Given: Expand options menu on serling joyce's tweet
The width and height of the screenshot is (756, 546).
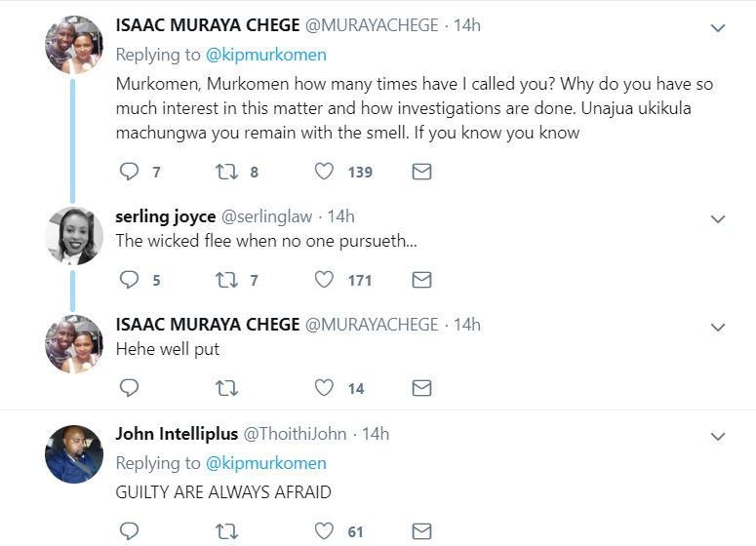Looking at the screenshot, I should tap(718, 218).
